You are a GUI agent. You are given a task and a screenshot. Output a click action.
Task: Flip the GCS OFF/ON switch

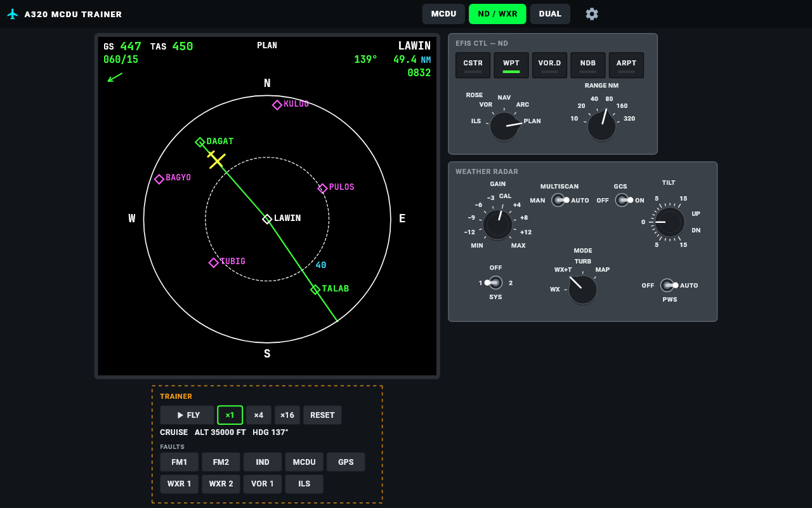click(623, 200)
